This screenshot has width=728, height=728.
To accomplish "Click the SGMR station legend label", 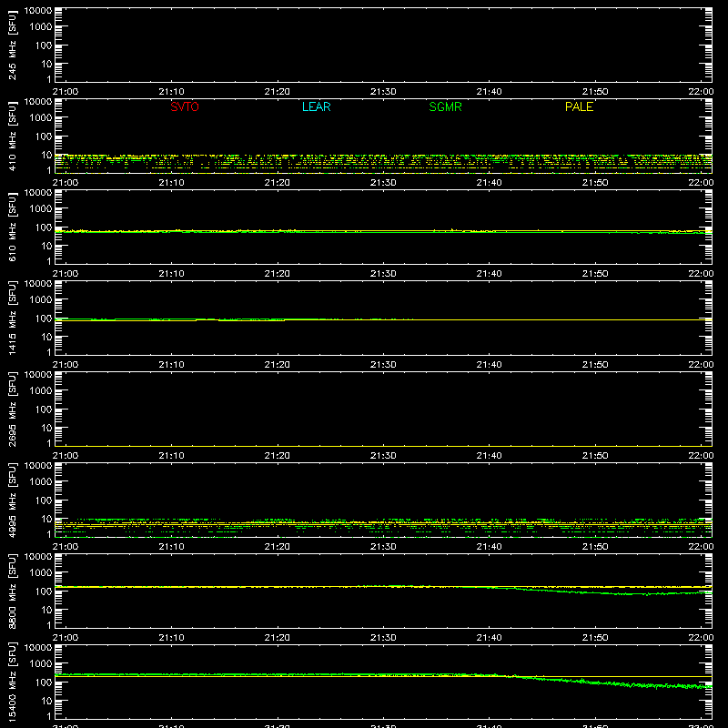I will click(445, 106).
